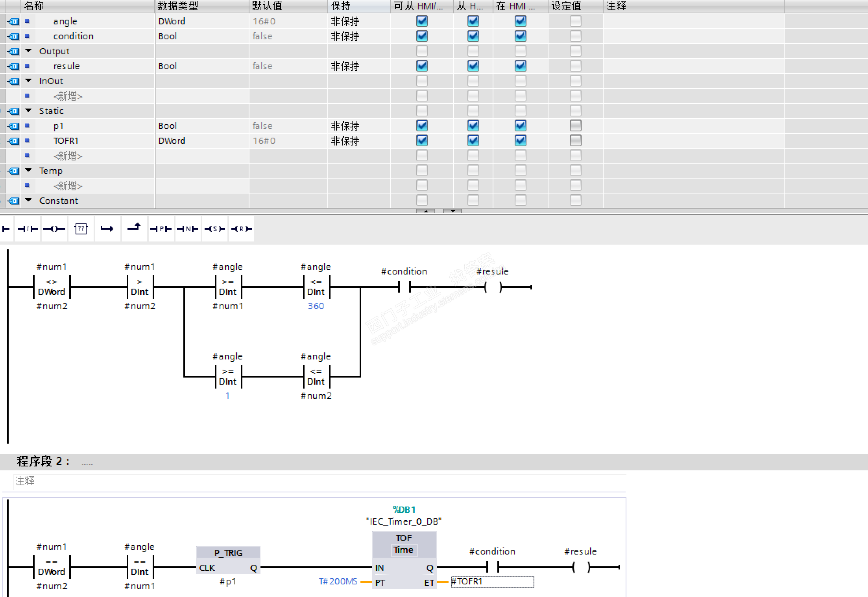Insert an output coil instruction
This screenshot has height=597, width=868.
click(54, 229)
